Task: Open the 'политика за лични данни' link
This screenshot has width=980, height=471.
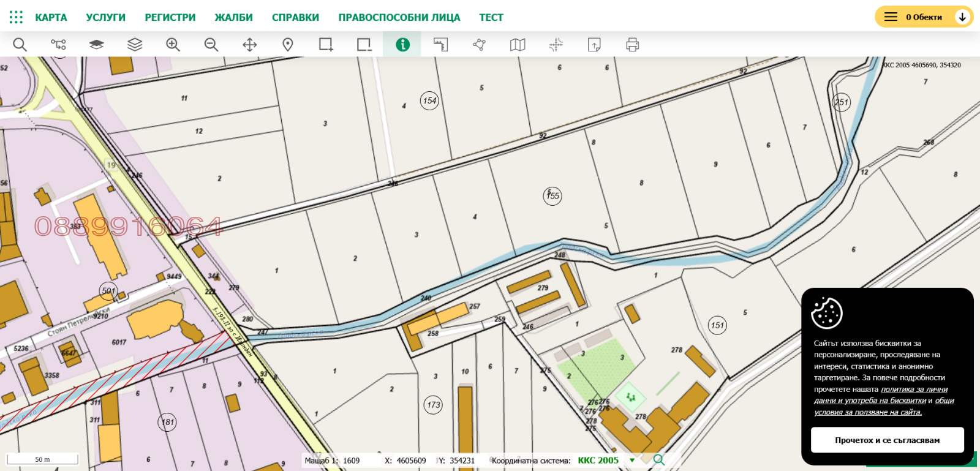Action: [914, 390]
